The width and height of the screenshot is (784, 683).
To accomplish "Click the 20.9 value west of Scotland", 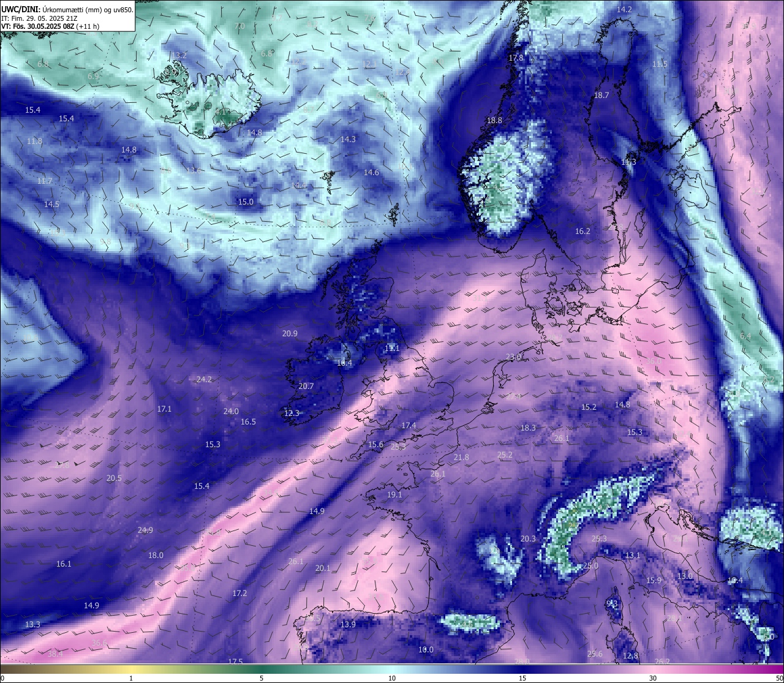I will (x=290, y=334).
